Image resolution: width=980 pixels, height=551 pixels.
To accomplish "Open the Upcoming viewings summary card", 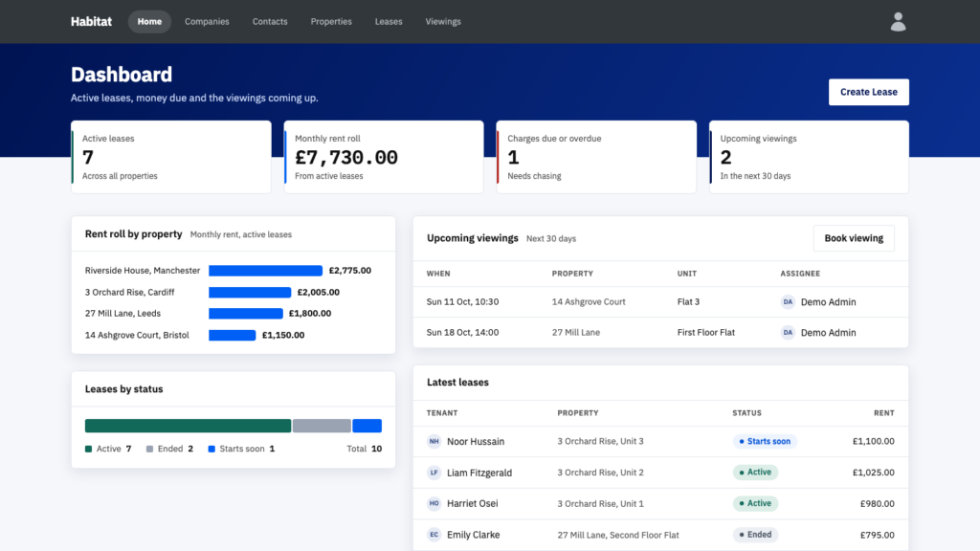I will click(x=809, y=157).
